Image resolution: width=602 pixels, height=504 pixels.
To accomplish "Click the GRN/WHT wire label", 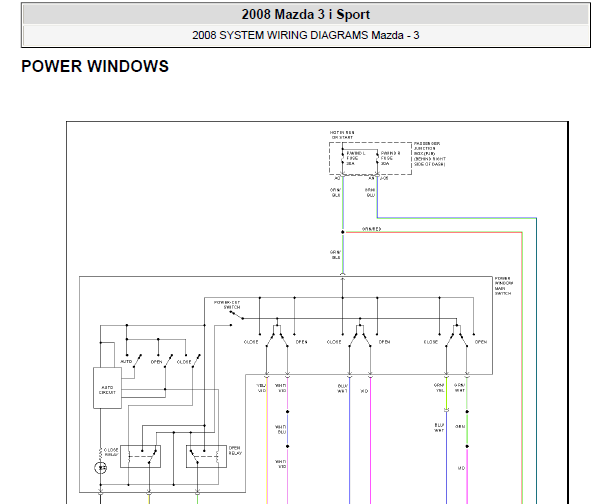I will [x=460, y=387].
